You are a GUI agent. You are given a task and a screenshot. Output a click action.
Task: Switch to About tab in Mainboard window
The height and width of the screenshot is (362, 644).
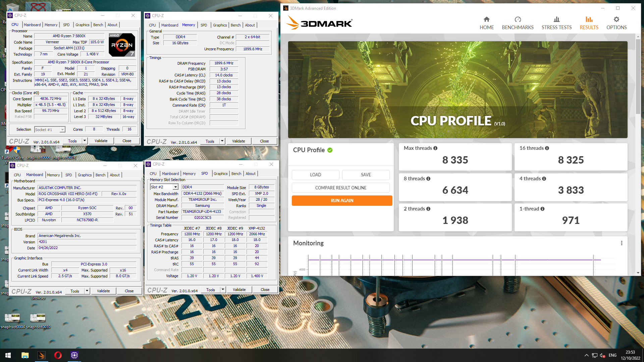pos(115,175)
